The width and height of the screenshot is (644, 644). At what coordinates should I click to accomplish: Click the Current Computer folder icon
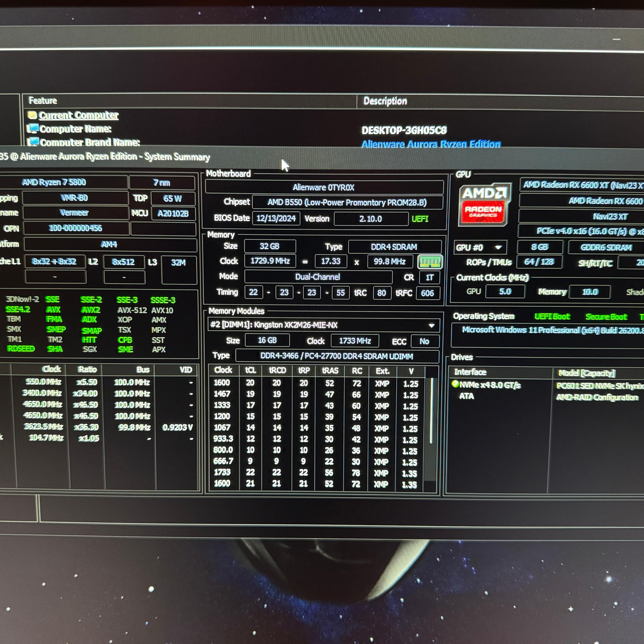coord(32,115)
